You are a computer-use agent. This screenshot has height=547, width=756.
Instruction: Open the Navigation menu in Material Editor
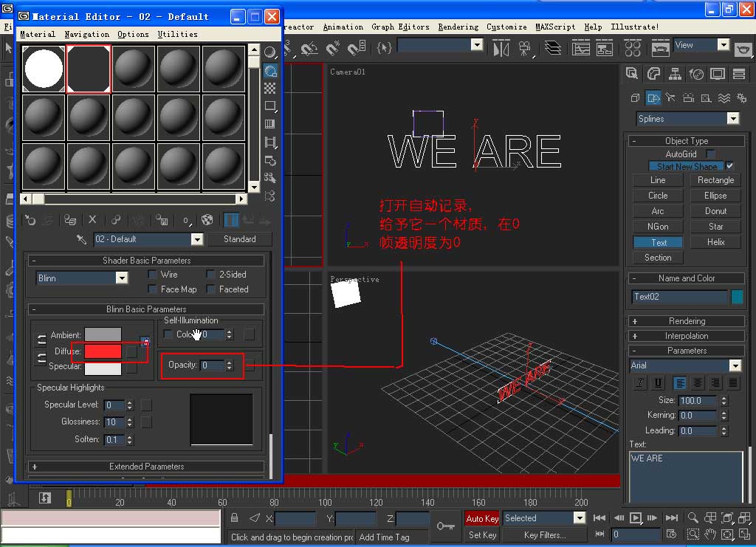(87, 34)
